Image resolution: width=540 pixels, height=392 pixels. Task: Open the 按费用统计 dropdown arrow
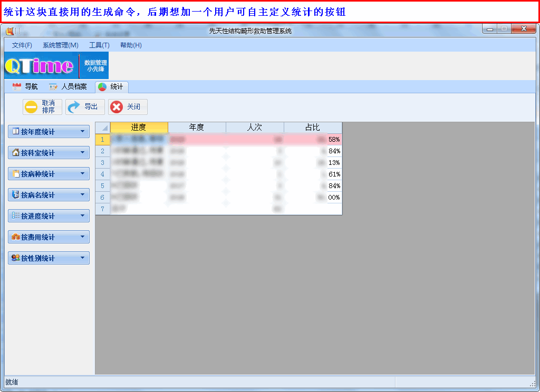point(82,237)
